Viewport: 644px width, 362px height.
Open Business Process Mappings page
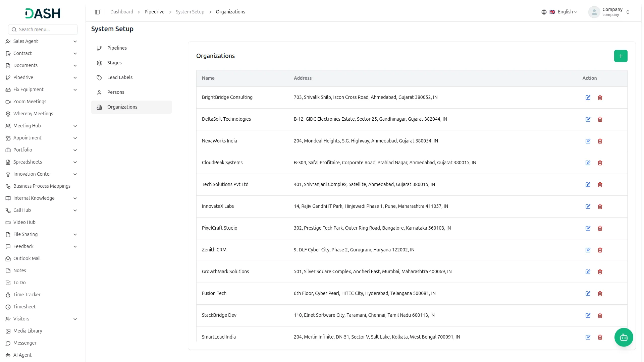[x=42, y=186]
